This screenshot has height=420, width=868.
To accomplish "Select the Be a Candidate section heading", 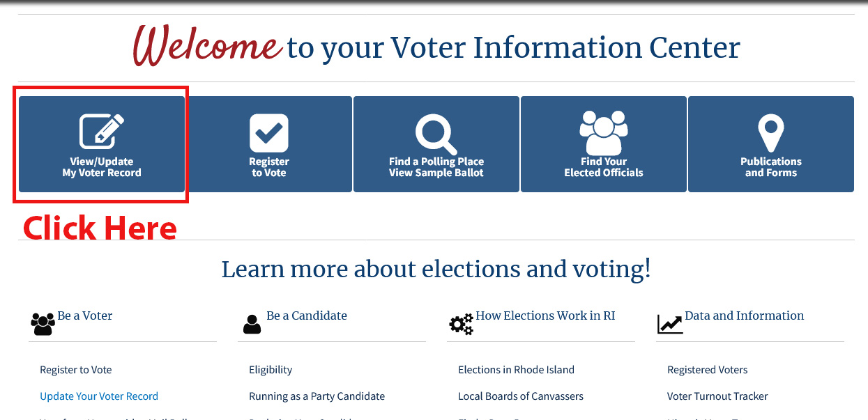I will [307, 316].
